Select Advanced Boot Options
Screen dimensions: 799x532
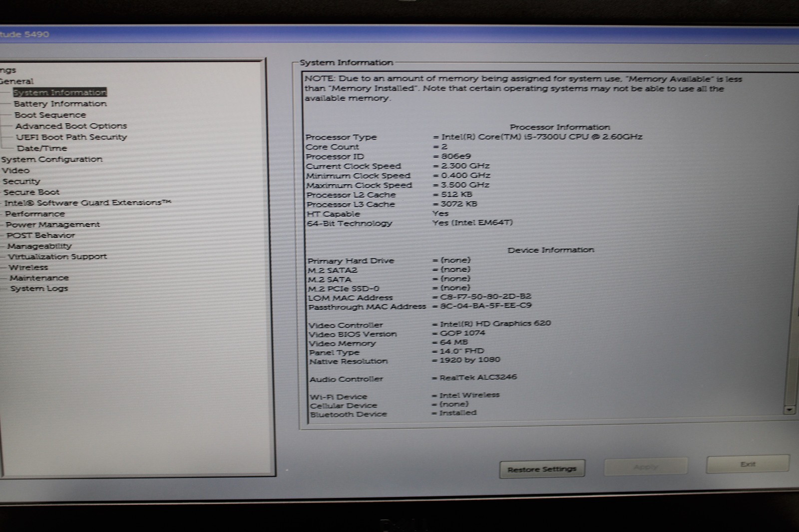[71, 126]
